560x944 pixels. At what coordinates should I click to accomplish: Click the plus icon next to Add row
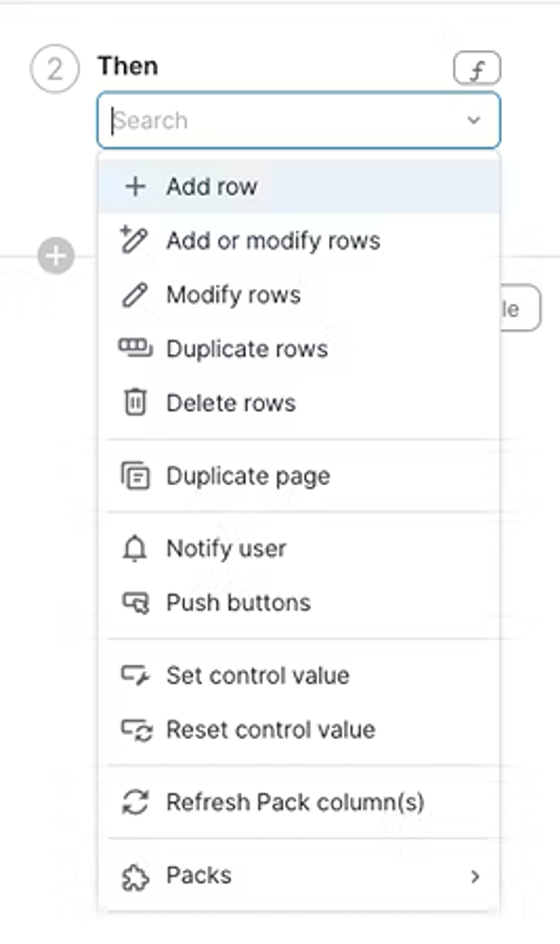tap(135, 187)
